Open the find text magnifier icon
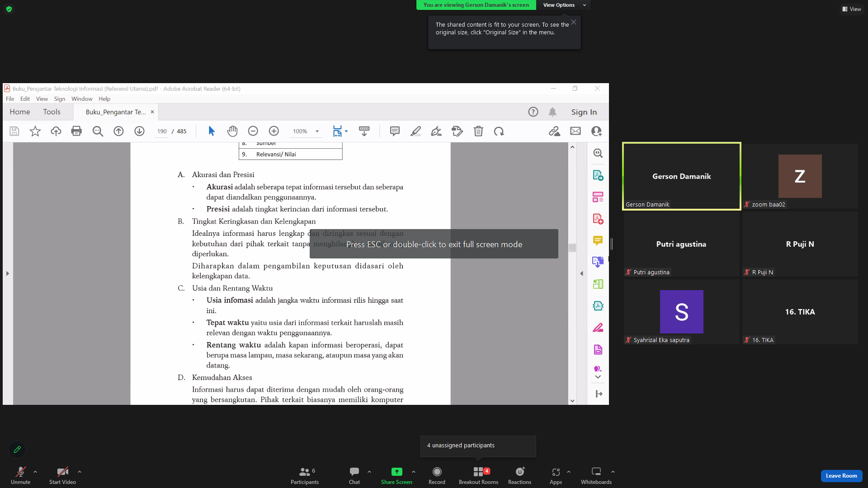This screenshot has width=868, height=488. (98, 131)
